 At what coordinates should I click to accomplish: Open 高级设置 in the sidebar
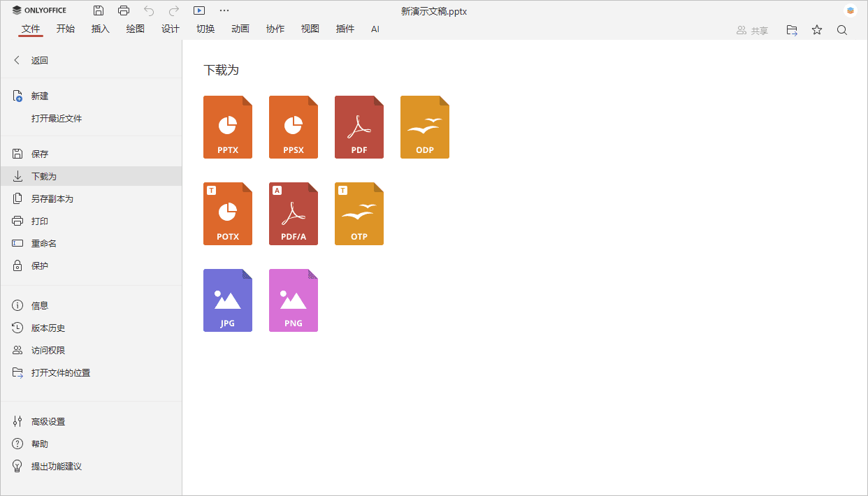tap(48, 422)
